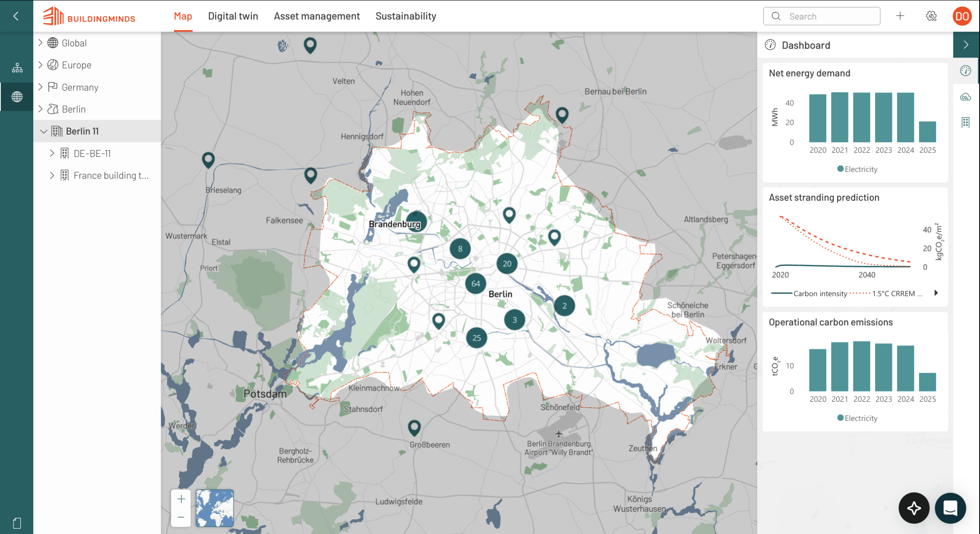This screenshot has height=534, width=980.
Task: Toggle Electricity legend in Net energy demand
Action: pos(857,169)
